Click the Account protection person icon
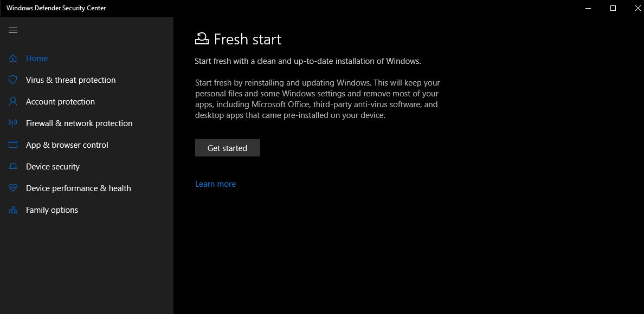The image size is (644, 314). pos(13,102)
